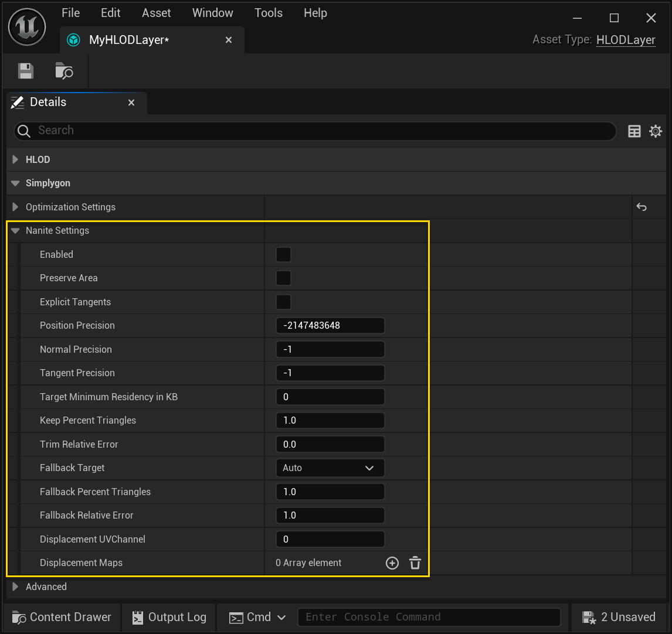
Task: Open the property matrix icon
Action: [x=634, y=131]
